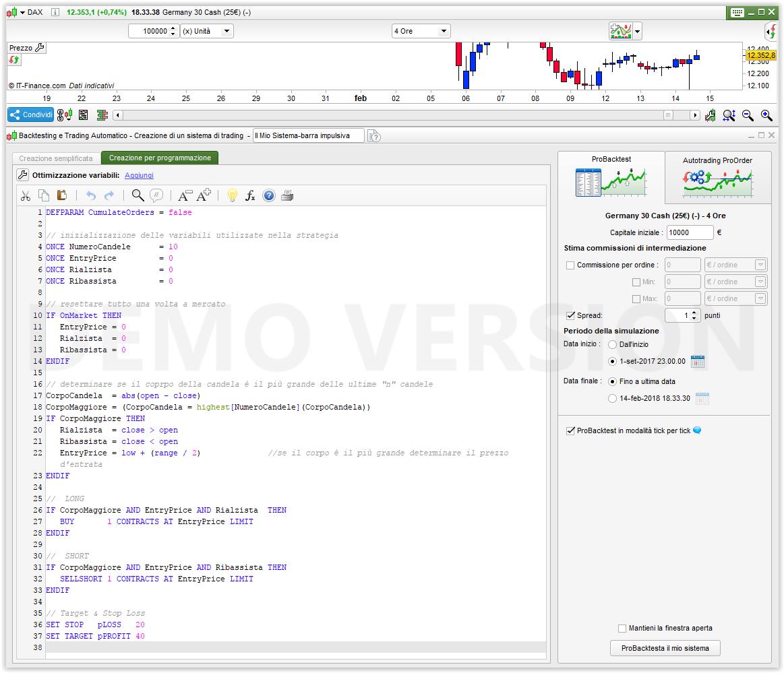Zoom out the chart with minus magnifier
784x673 pixels.
click(x=748, y=115)
